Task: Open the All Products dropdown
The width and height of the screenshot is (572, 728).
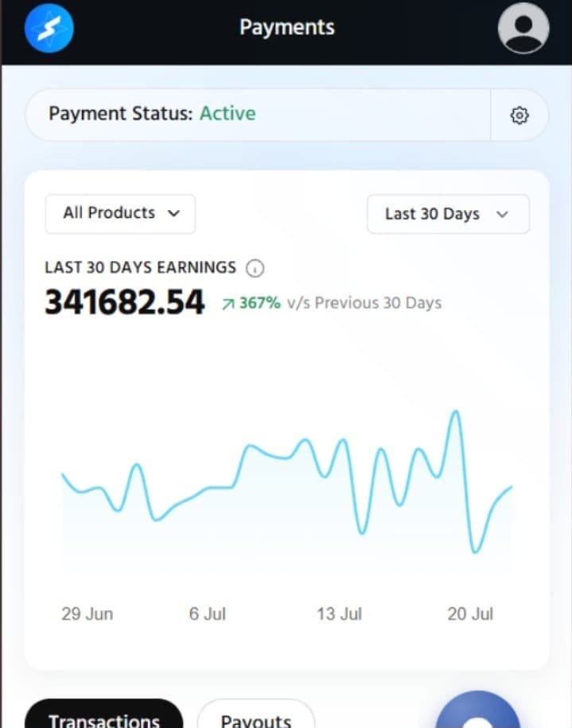Action: point(120,213)
